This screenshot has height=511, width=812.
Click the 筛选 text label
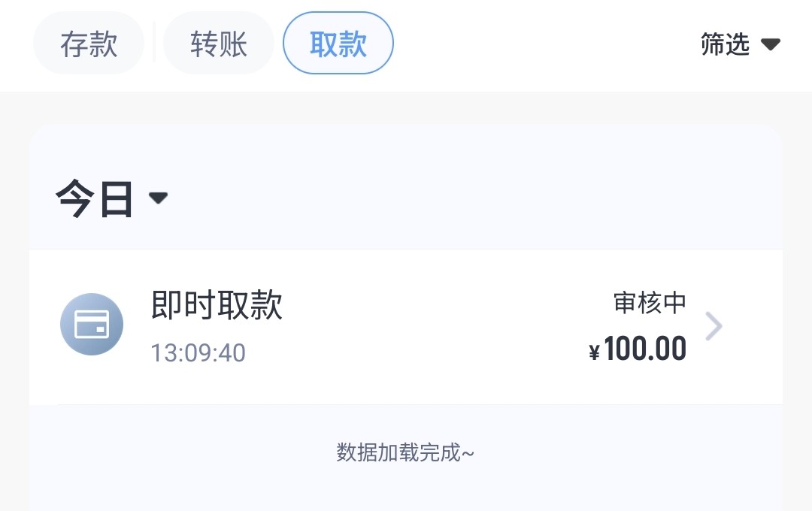coord(726,44)
